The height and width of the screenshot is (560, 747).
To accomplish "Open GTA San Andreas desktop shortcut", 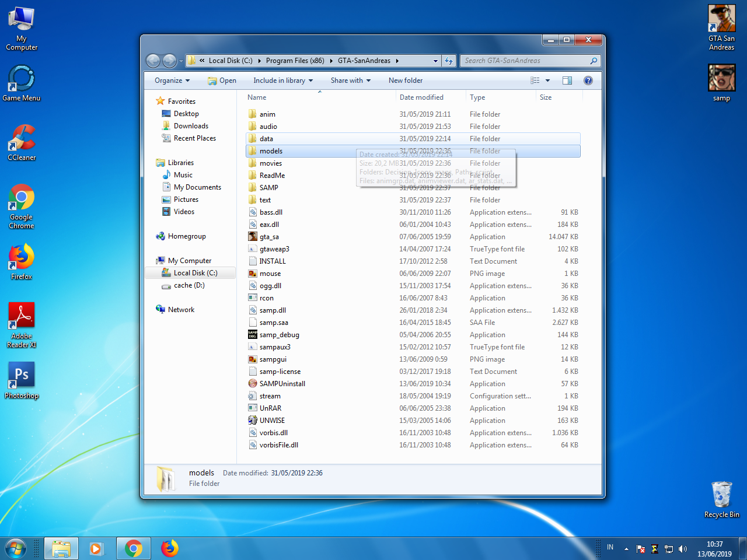I will [722, 27].
